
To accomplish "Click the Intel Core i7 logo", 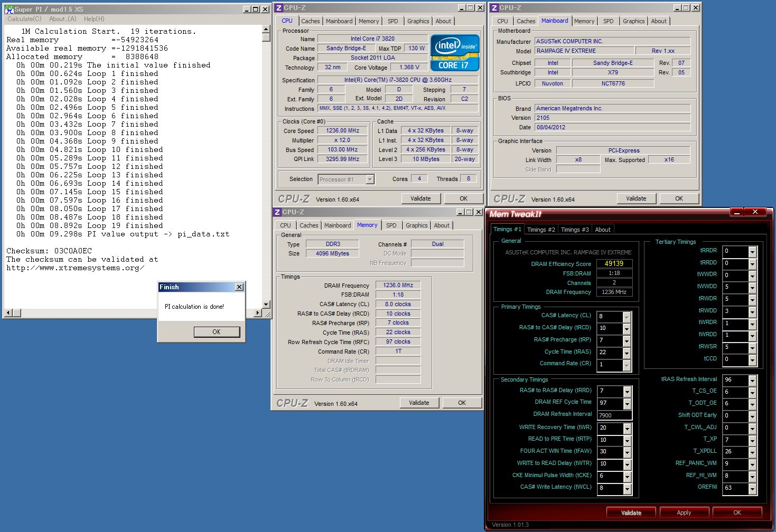I will 455,53.
